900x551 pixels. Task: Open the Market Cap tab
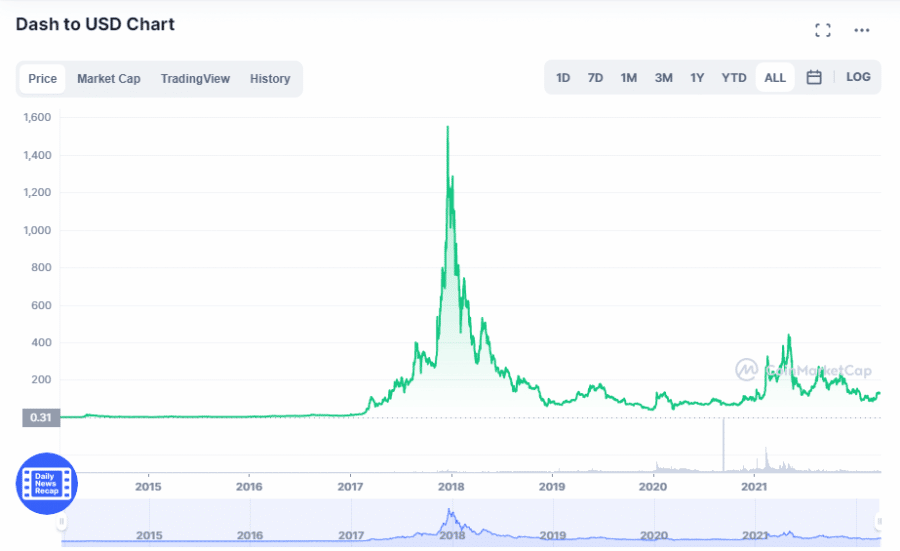point(109,79)
